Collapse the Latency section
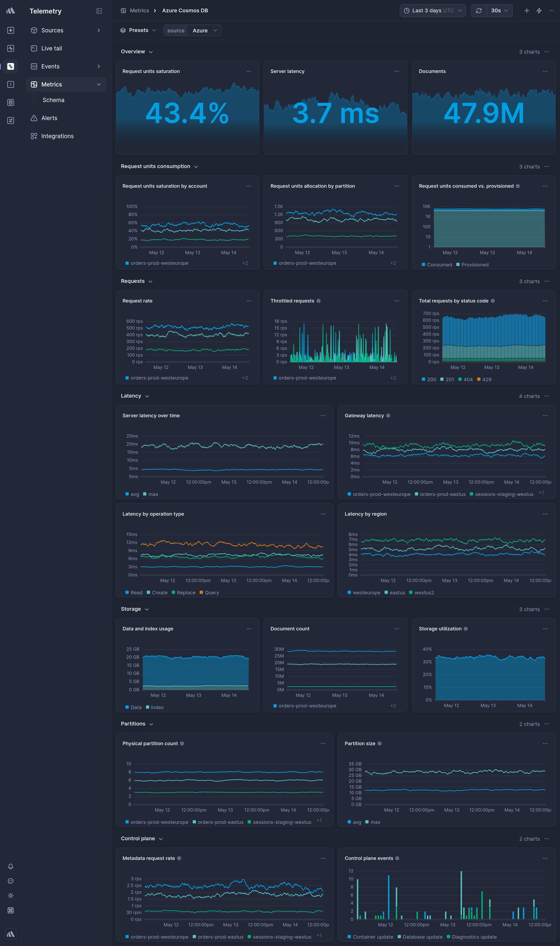 [x=147, y=396]
